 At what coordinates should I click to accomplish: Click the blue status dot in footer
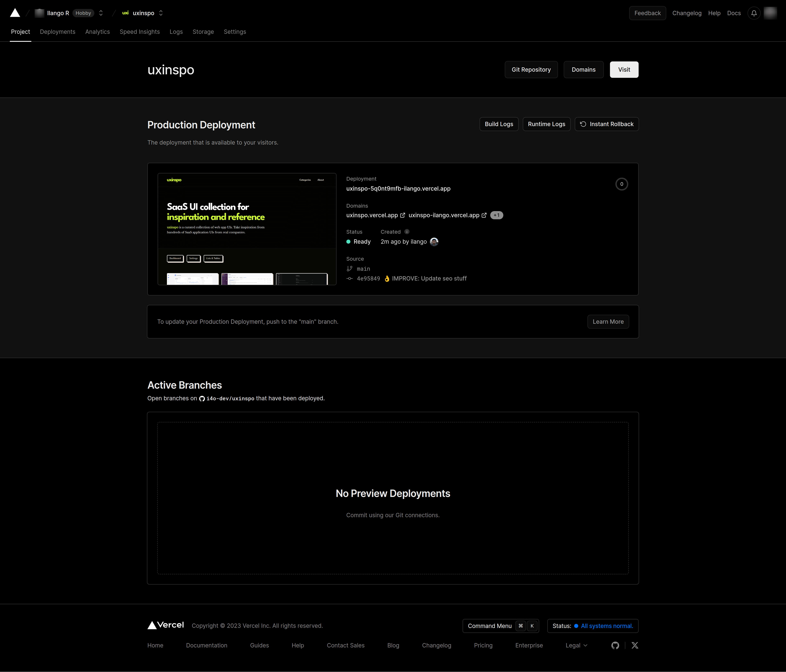(576, 626)
